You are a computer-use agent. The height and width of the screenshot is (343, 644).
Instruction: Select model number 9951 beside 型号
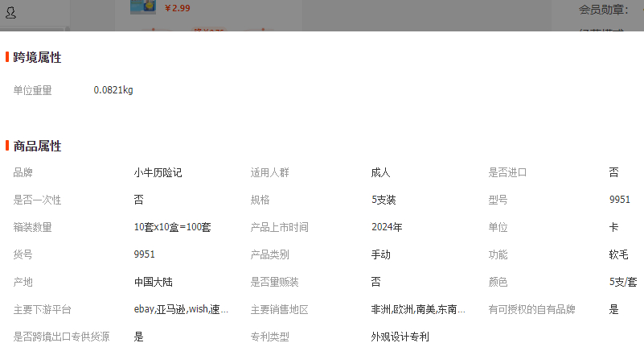pos(620,200)
